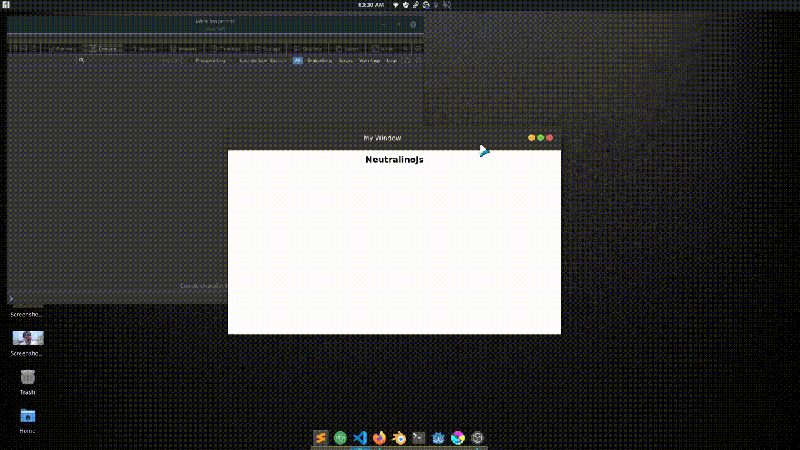Launch Blender from the dock

pos(399,438)
